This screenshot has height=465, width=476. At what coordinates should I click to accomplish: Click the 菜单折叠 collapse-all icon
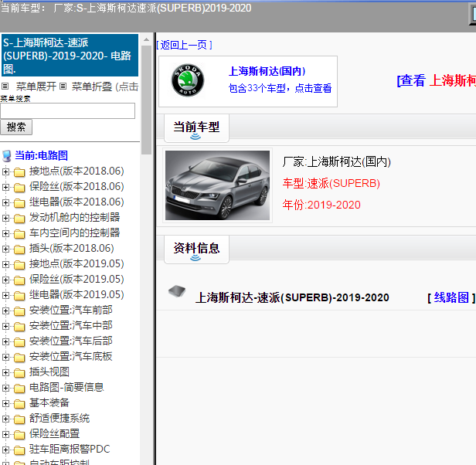click(63, 87)
